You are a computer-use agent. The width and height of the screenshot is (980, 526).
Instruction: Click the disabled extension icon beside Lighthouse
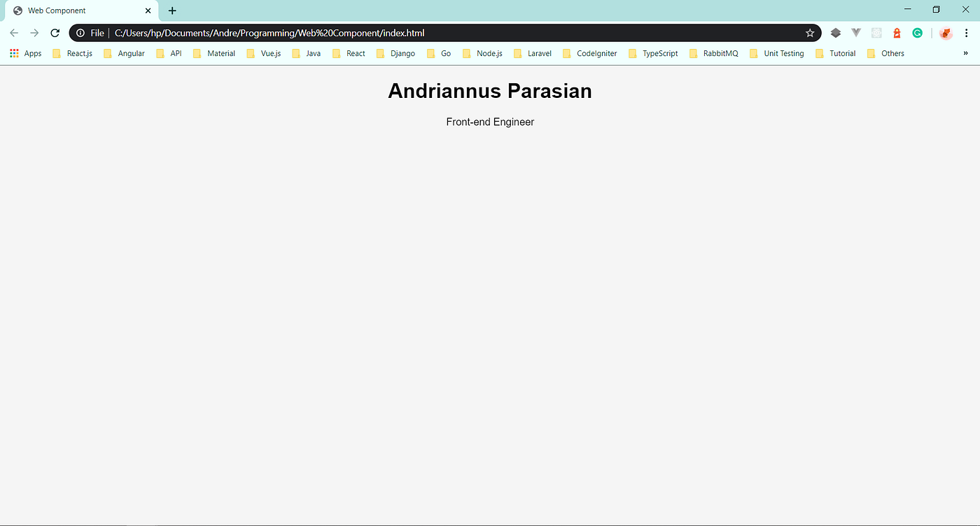click(876, 32)
